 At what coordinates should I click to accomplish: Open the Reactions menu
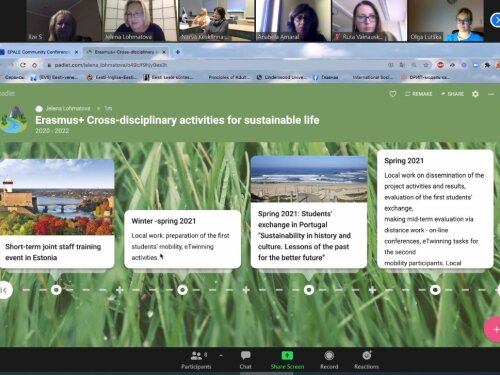coord(366,360)
